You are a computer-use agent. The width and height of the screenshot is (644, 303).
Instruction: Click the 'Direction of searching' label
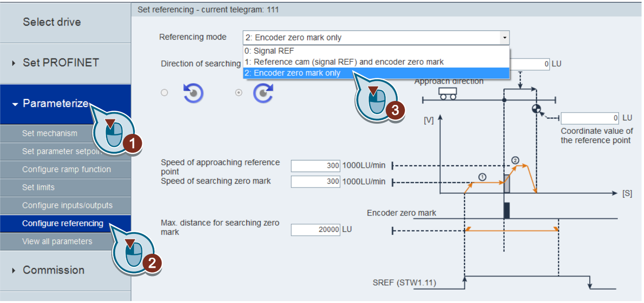point(201,64)
